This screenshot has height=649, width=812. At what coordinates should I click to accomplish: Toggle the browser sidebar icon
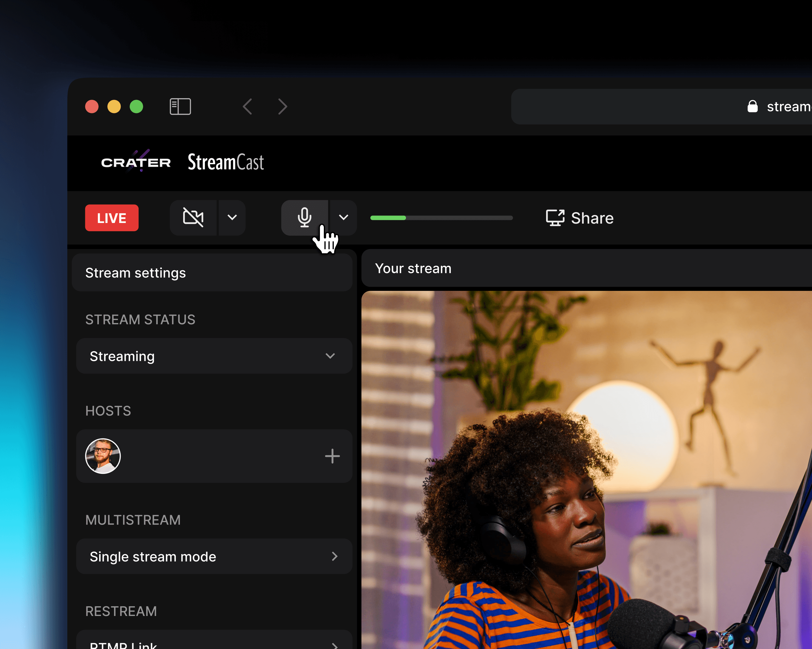point(180,107)
